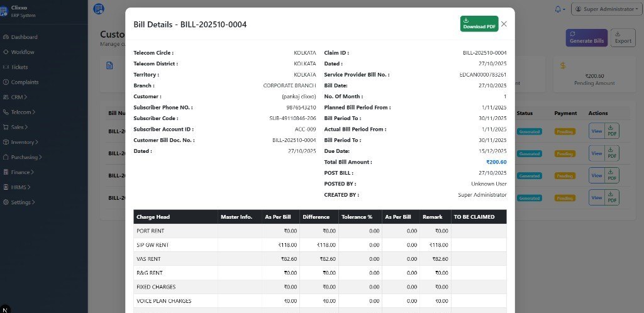
Task: Expand the Settings sidebar menu
Action: (x=23, y=202)
